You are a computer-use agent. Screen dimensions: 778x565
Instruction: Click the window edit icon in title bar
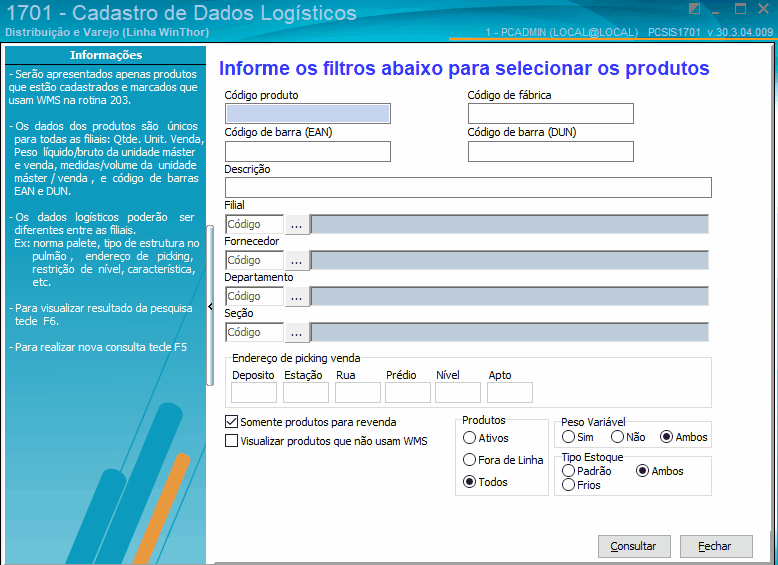pos(694,9)
